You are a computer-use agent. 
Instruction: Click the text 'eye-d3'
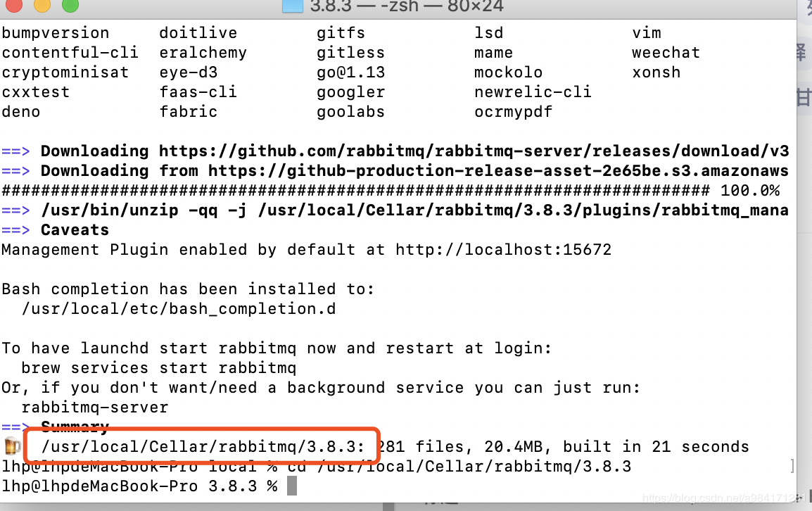coord(189,72)
